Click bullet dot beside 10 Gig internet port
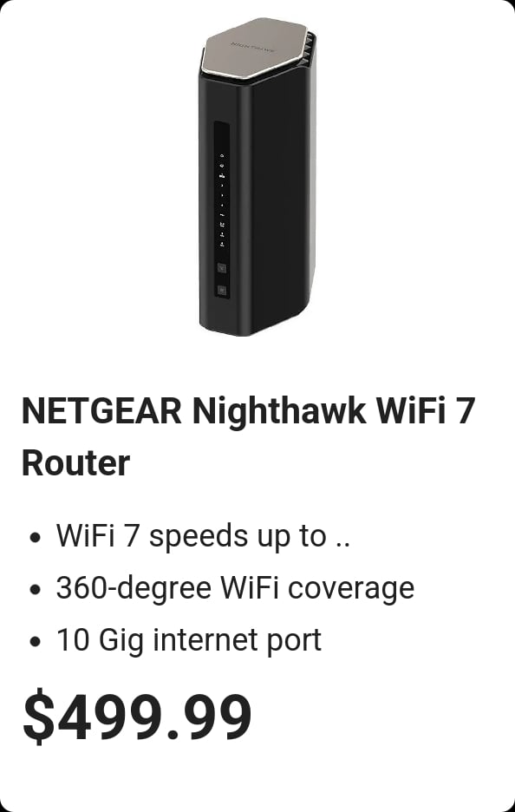This screenshot has width=515, height=812. [36, 642]
